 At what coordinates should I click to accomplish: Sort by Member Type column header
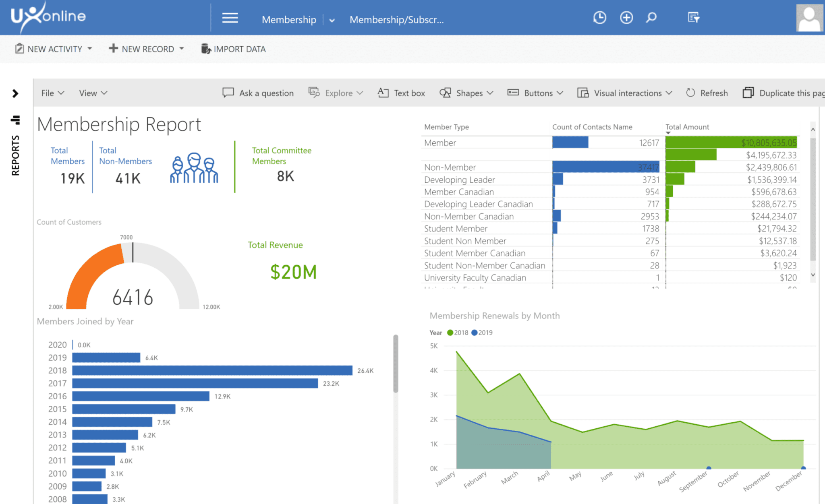[446, 127]
